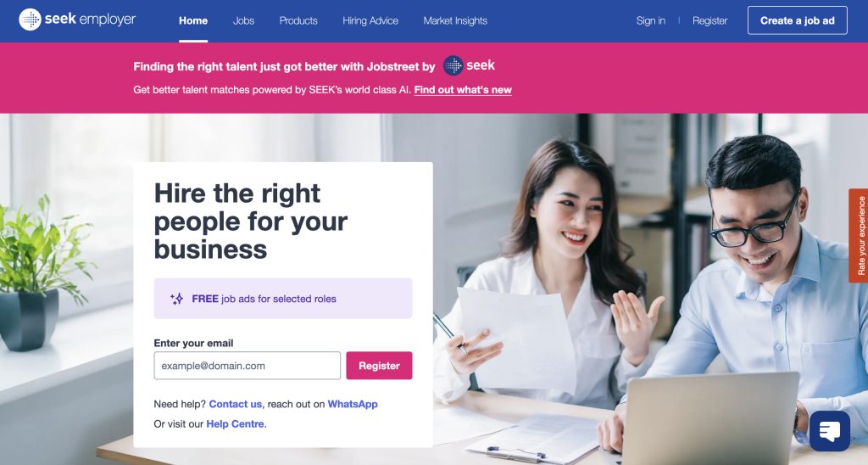Click Register link in top header
Image resolution: width=868 pixels, height=465 pixels.
coord(709,20)
